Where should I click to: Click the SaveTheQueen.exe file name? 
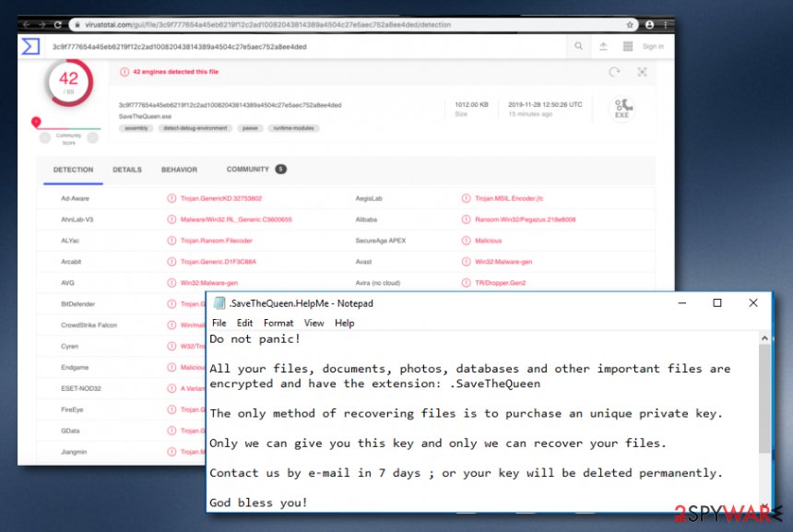coord(145,116)
